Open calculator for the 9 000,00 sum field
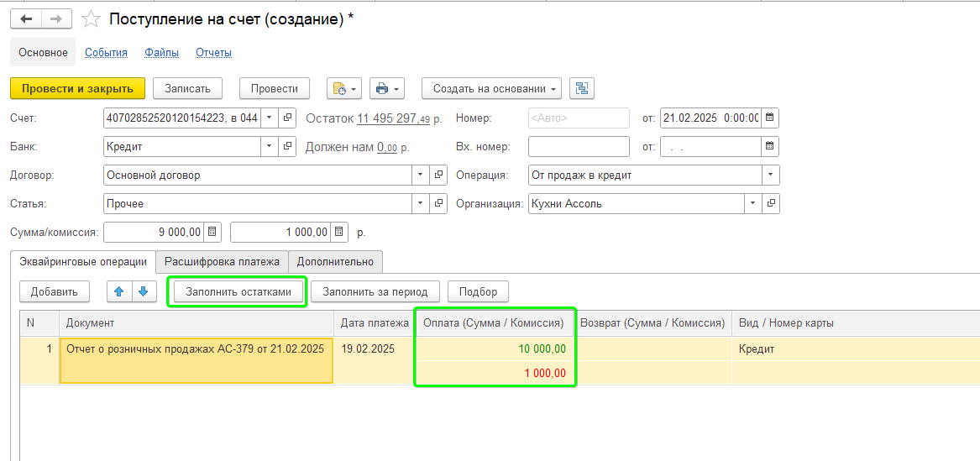980x461 pixels. [212, 232]
